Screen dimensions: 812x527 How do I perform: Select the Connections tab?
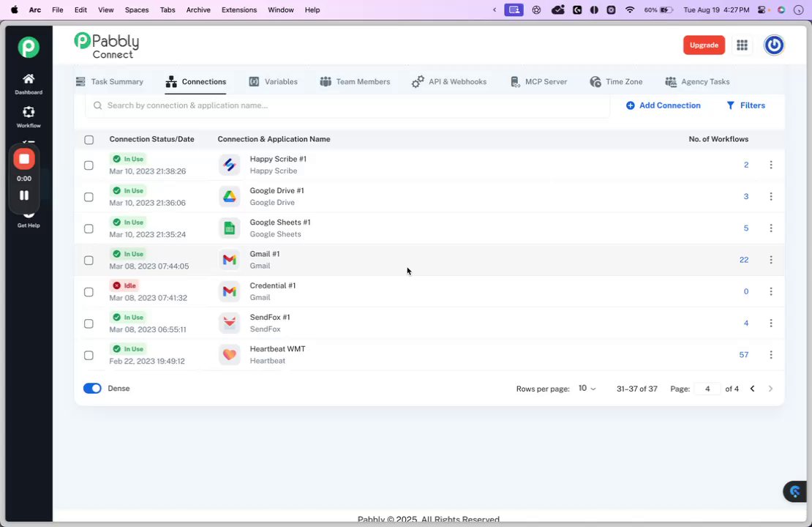[196, 81]
